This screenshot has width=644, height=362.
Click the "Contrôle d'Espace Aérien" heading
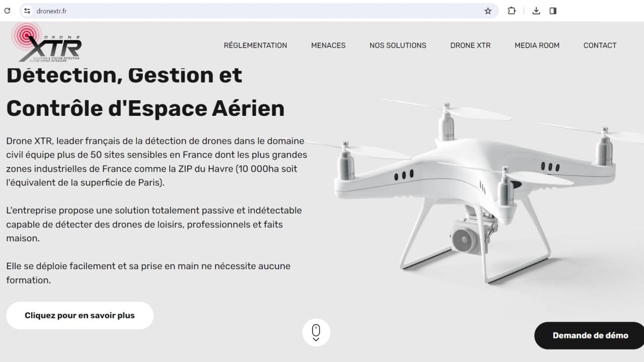145,108
